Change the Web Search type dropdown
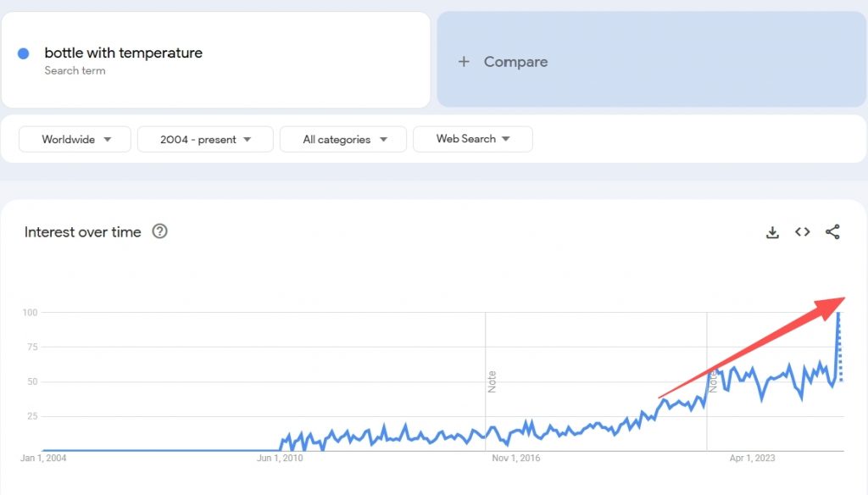Viewport: 868px width, 495px height. point(472,139)
